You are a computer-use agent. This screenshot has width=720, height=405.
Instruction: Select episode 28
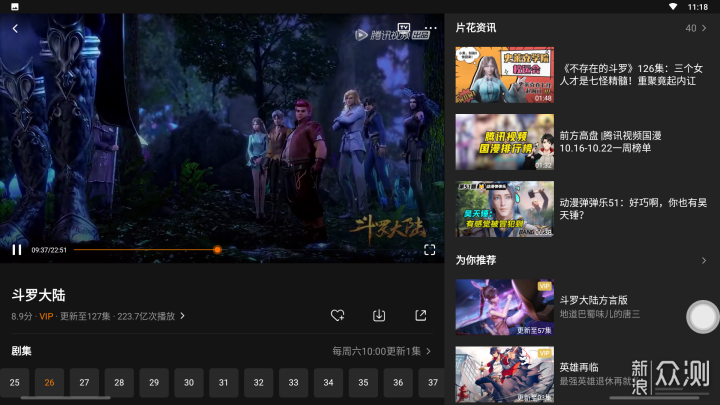click(x=119, y=382)
